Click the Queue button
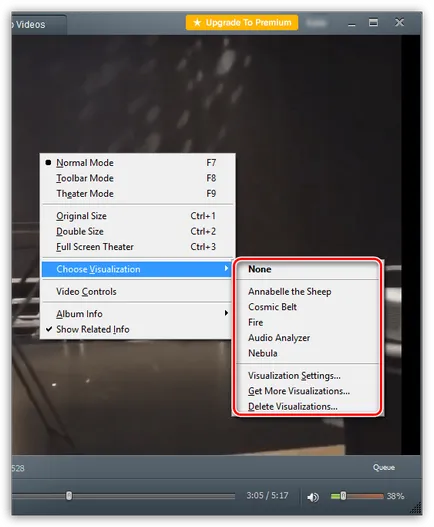This screenshot has height=527, width=434. point(384,467)
